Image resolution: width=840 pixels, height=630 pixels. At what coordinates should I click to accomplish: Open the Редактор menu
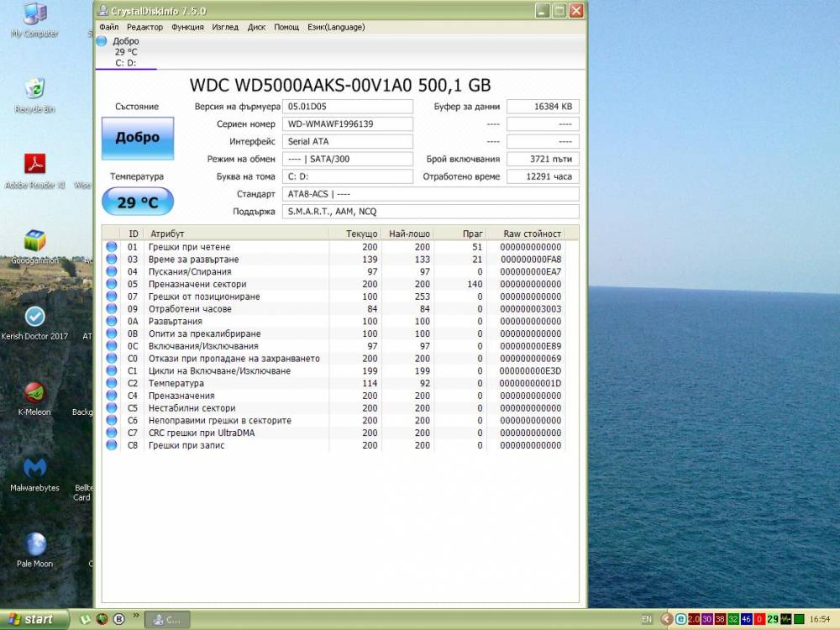point(144,27)
